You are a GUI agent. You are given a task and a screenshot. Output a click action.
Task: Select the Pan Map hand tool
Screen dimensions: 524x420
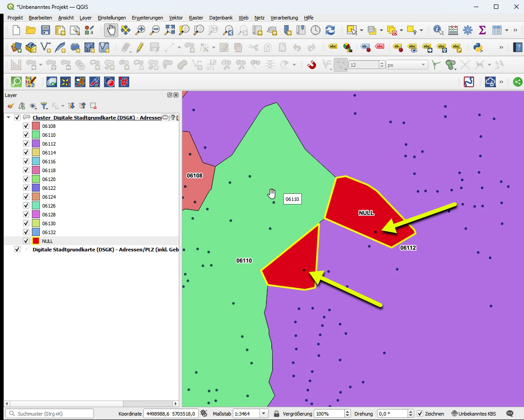(111, 30)
